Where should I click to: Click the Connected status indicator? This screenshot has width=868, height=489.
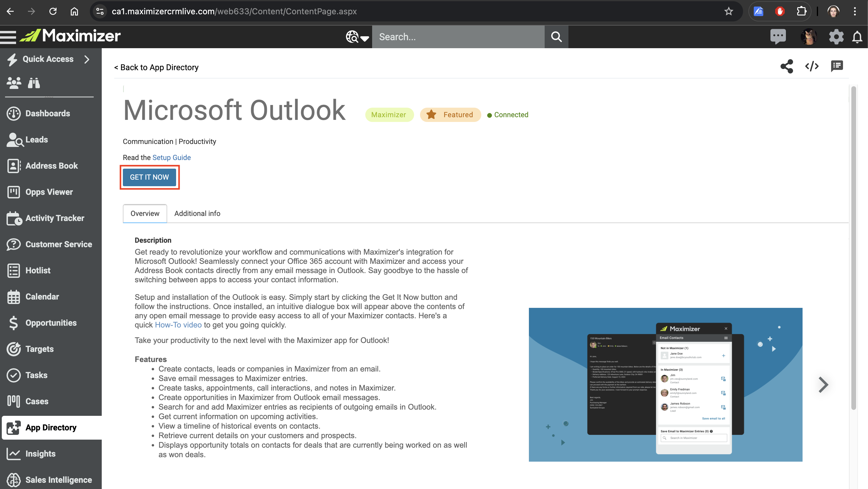click(x=507, y=115)
